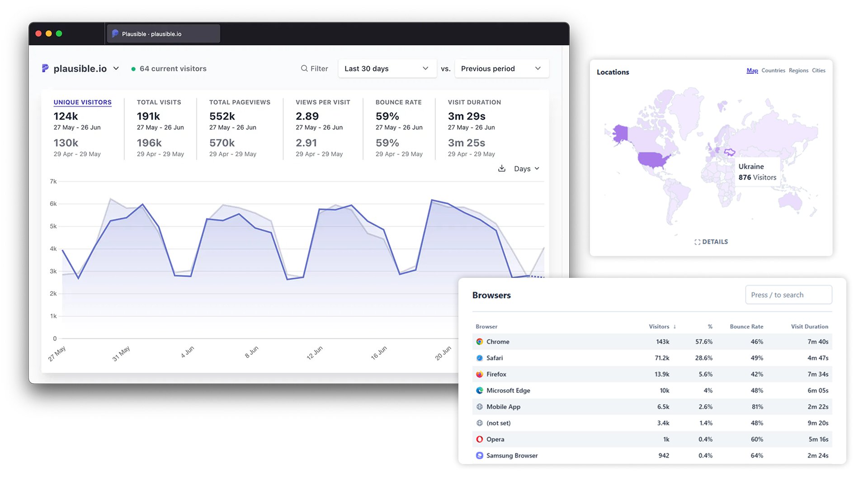The height and width of the screenshot is (488, 868).
Task: Open the 64 current visitors link
Action: (x=173, y=68)
